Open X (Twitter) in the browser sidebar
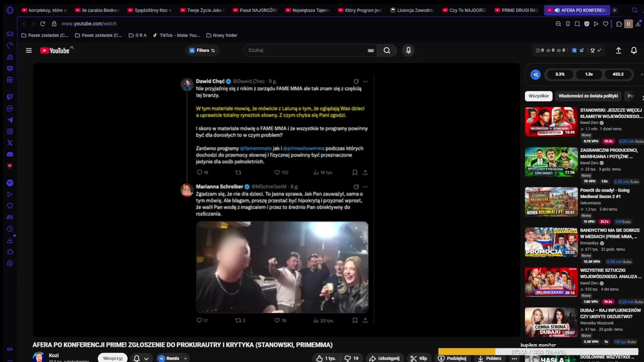Screen dimensions: 644x362 [10, 143]
